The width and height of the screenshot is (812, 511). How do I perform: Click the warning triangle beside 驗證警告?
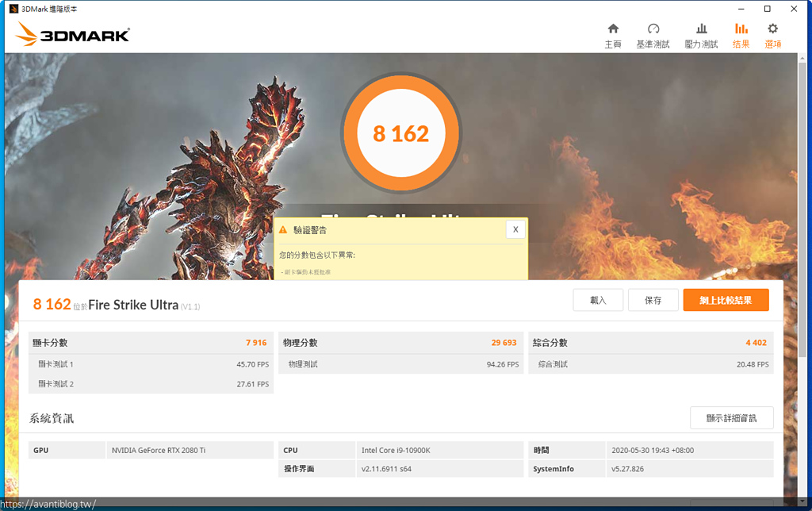283,229
